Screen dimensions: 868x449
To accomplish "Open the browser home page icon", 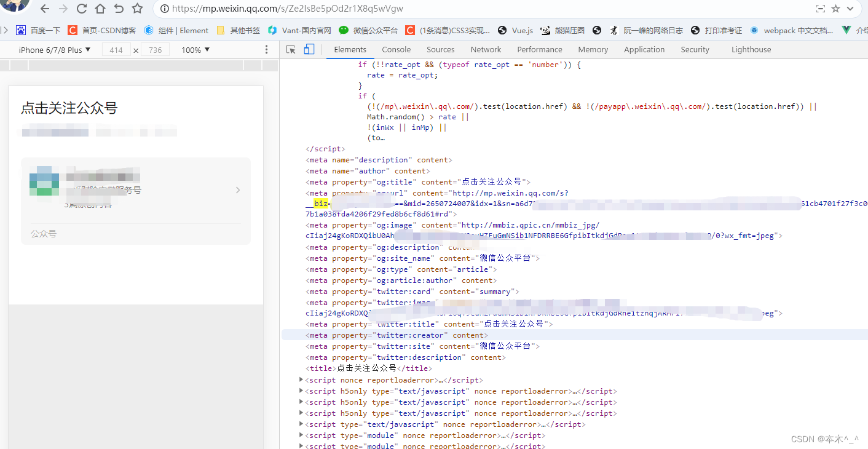I will coord(100,9).
